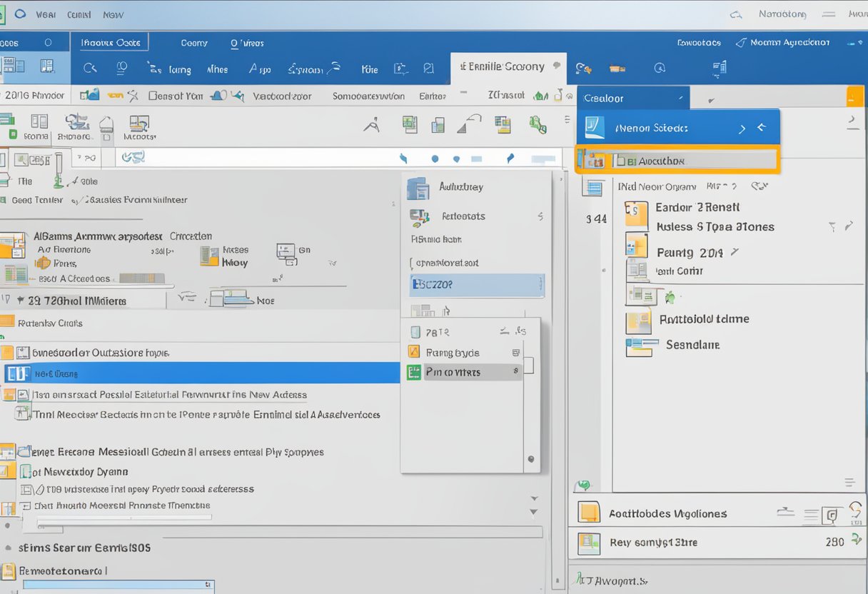
Task: Click the triangle ruler icon in toolbar
Action: point(469,125)
